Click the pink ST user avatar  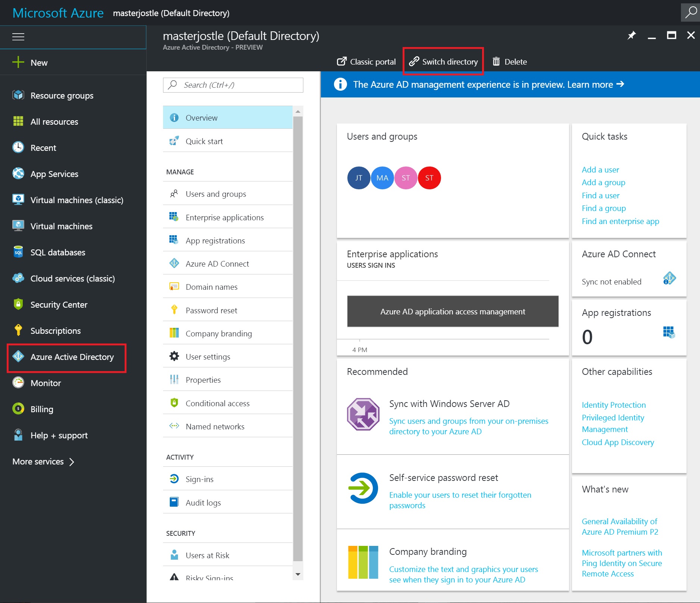tap(406, 178)
